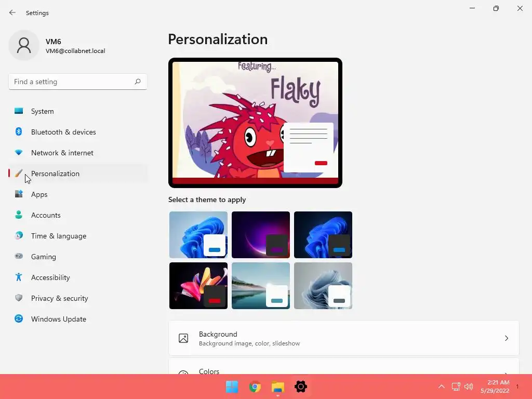Click the VM6 user avatar icon

coord(24,45)
